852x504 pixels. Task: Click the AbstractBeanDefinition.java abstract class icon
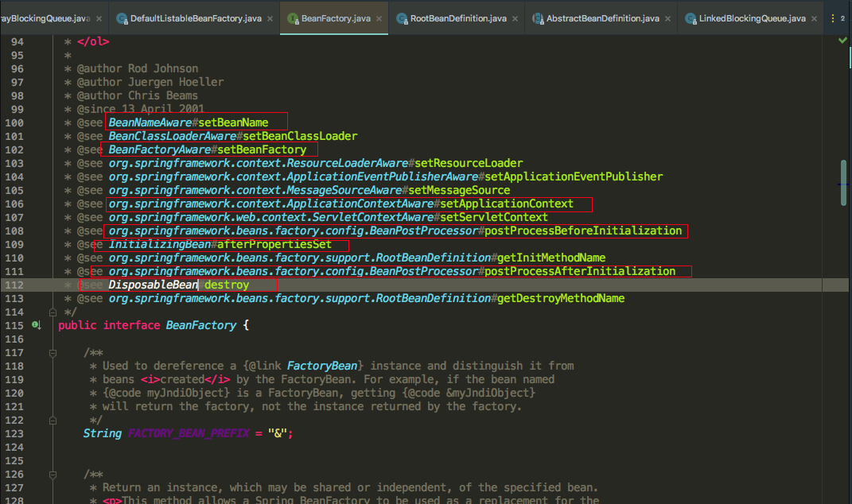click(538, 18)
